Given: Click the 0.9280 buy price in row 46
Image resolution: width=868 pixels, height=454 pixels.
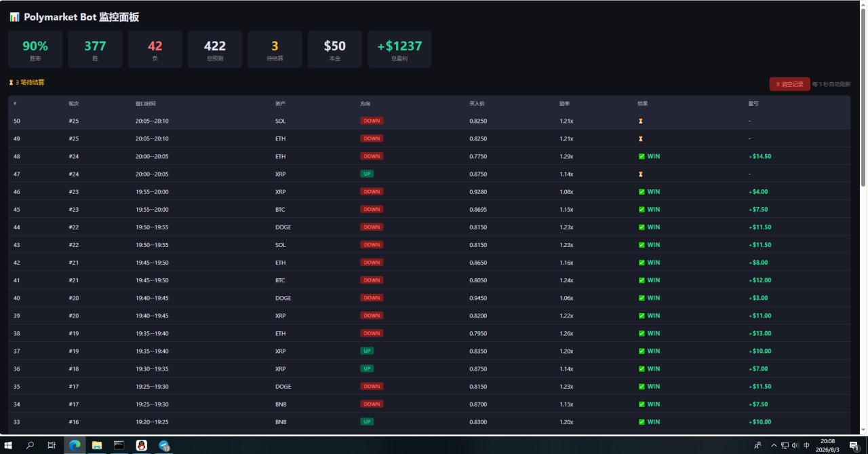Looking at the screenshot, I should click(x=478, y=191).
